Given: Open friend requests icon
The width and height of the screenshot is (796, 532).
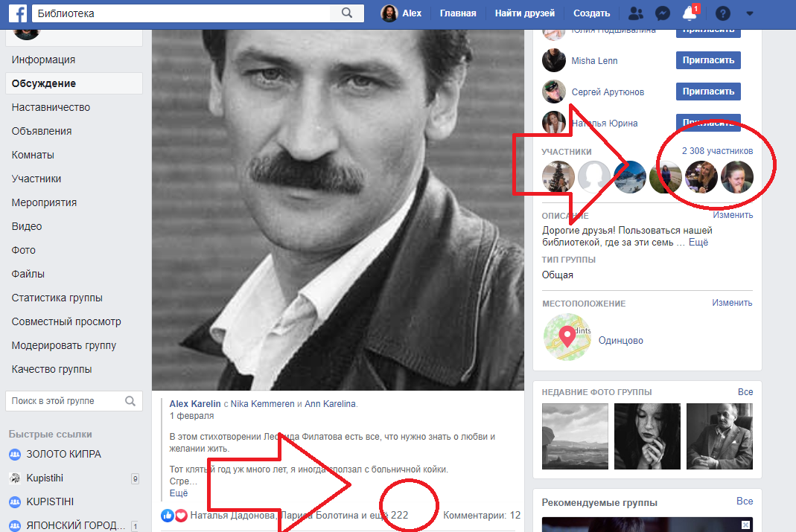Looking at the screenshot, I should (635, 13).
